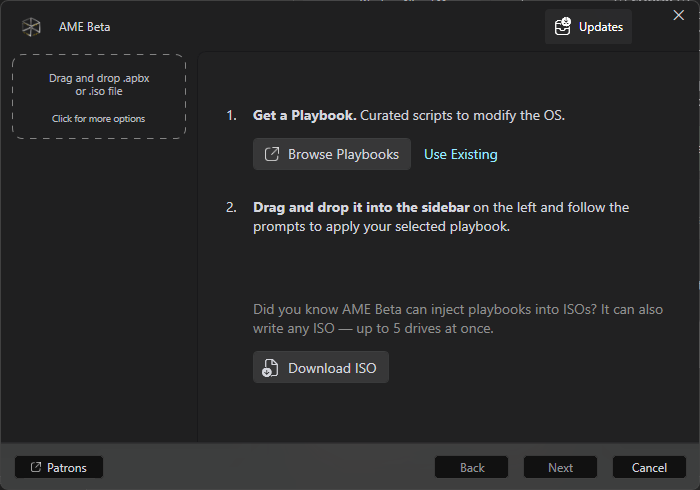Click the AME Beta title text
700x490 pixels.
[85, 27]
